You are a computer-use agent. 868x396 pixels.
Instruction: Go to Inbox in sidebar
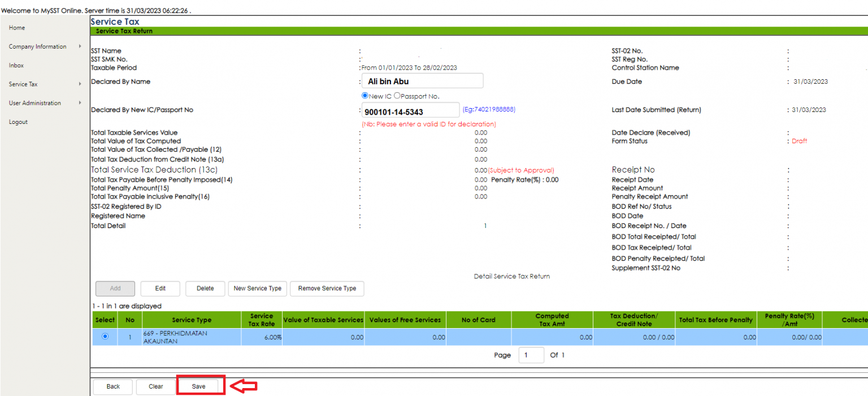point(16,66)
